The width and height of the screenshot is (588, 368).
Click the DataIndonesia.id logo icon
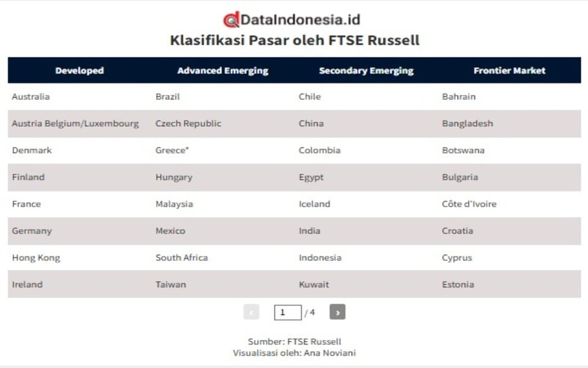point(231,20)
